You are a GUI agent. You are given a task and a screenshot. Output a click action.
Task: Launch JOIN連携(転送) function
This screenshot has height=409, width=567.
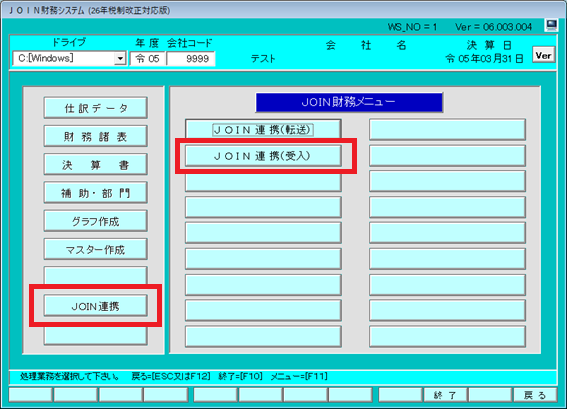click(263, 129)
